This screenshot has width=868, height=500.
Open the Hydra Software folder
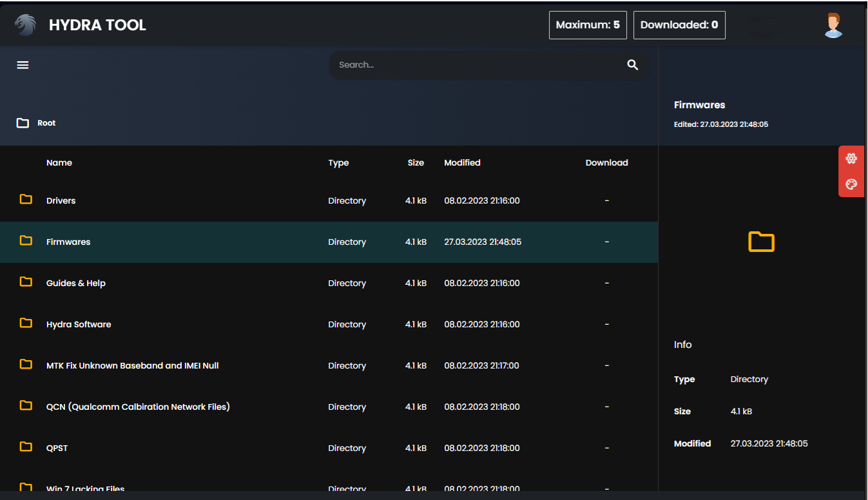79,325
